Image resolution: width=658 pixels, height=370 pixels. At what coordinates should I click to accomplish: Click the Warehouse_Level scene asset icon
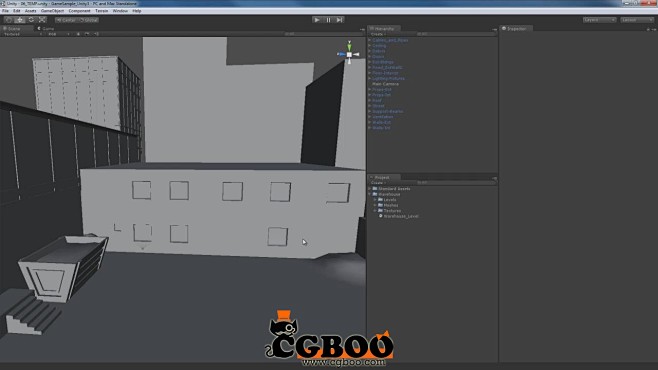[x=381, y=216]
